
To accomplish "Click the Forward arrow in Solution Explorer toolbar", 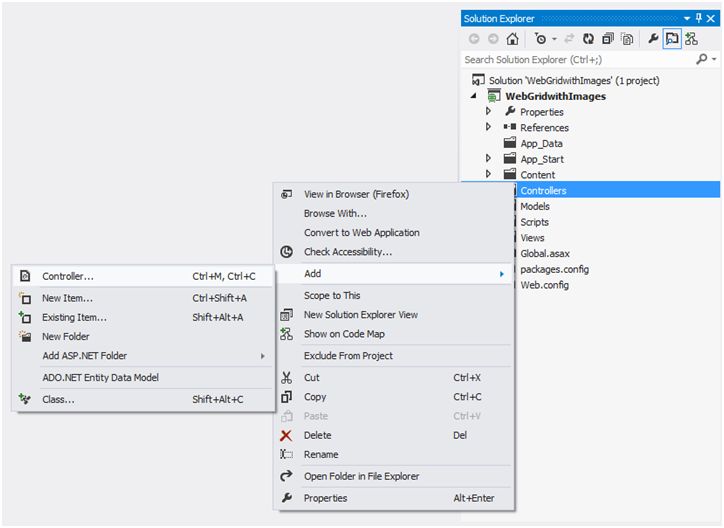I will click(493, 39).
